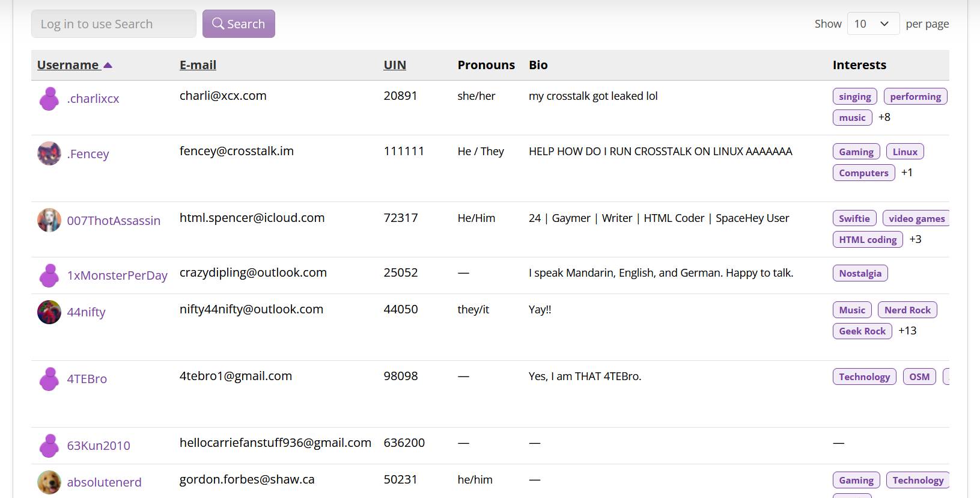Click 007ThotAssassin's avatar image
This screenshot has height=498, width=980.
[49, 221]
